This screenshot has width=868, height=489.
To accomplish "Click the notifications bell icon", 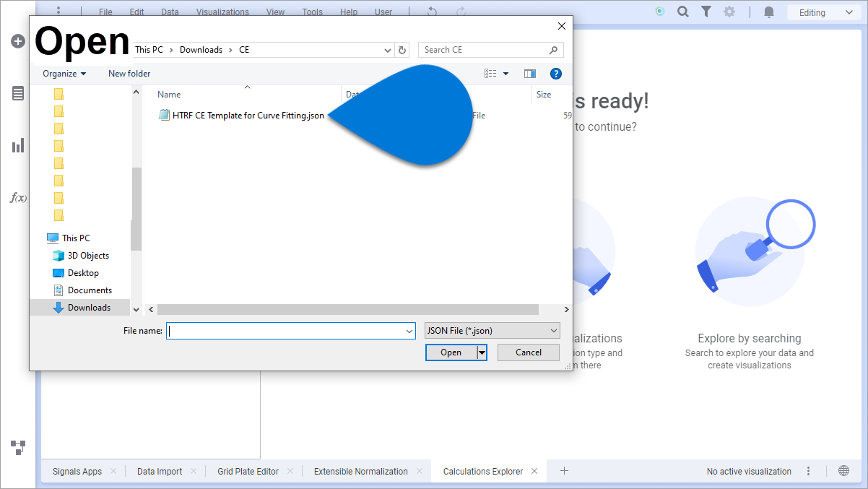I will pyautogui.click(x=769, y=12).
